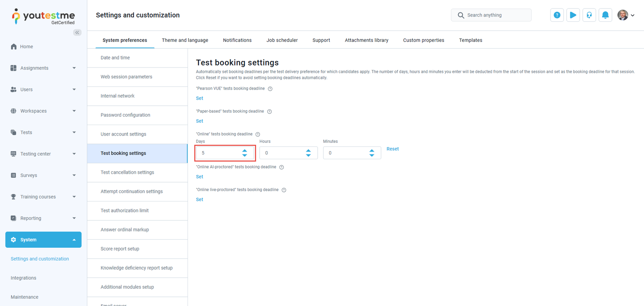Screen dimensions: 644x306
Task: Click Set under Pearson VUE booking deadline
Action: click(x=199, y=98)
